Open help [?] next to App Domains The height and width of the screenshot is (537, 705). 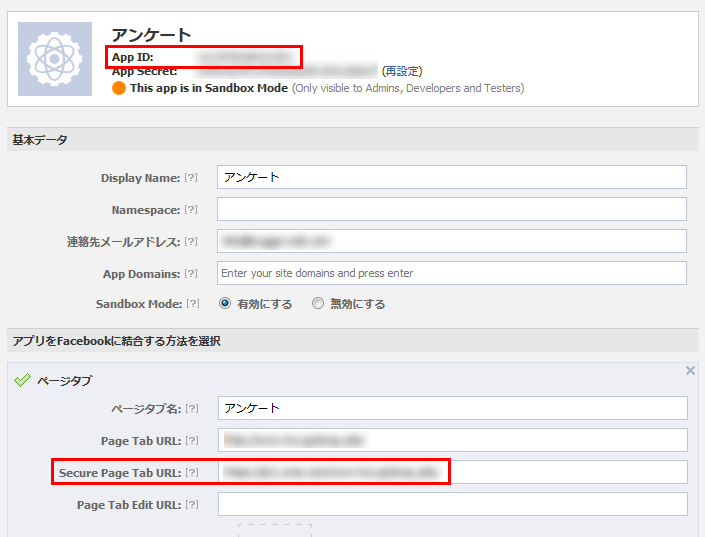[191, 273]
